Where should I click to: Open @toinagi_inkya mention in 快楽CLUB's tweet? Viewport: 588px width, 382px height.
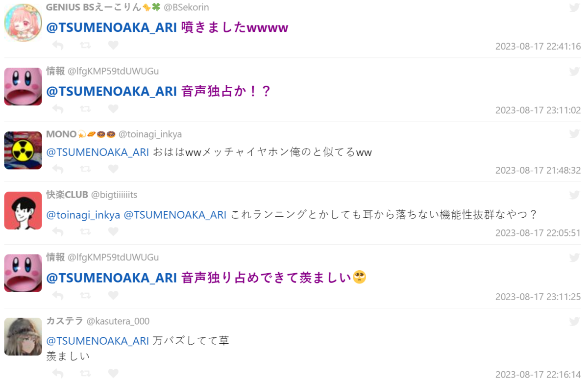83,215
